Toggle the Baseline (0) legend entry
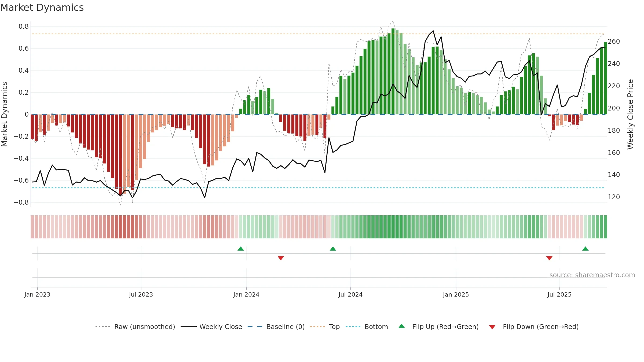The image size is (644, 362). tap(276, 327)
